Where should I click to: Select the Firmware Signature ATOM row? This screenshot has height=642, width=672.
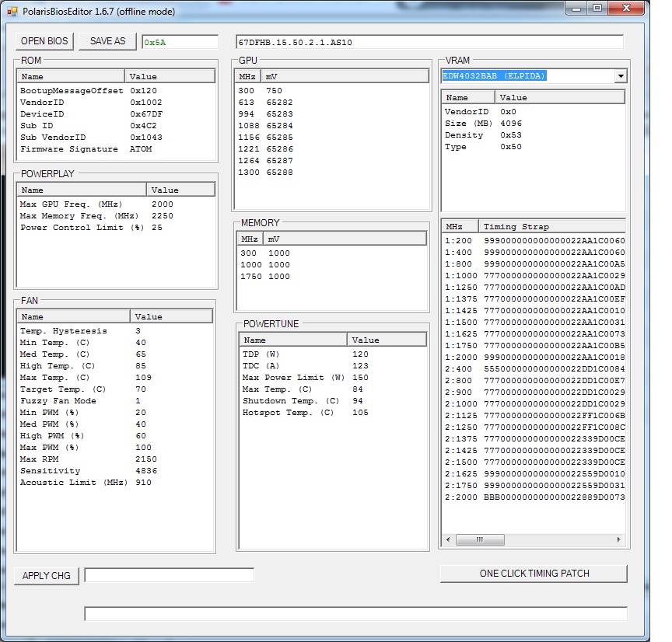coord(116,149)
